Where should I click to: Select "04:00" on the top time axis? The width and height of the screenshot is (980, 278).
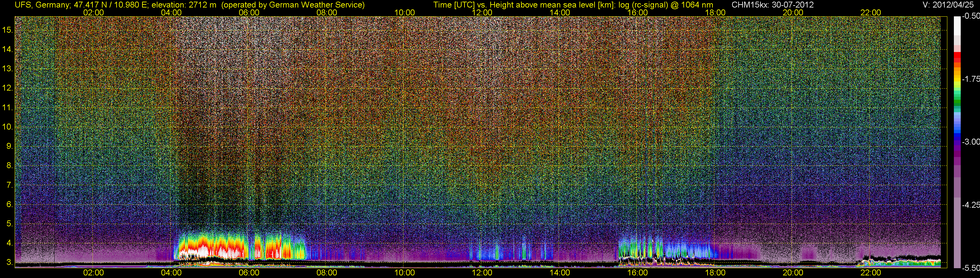pos(171,12)
